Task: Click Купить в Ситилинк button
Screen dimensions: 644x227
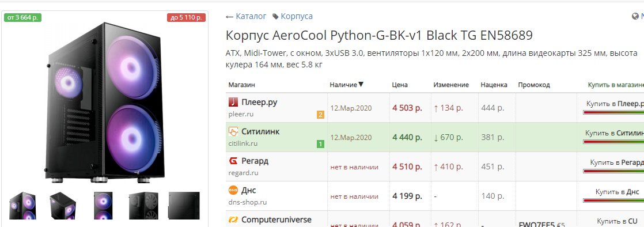Action: [615, 134]
